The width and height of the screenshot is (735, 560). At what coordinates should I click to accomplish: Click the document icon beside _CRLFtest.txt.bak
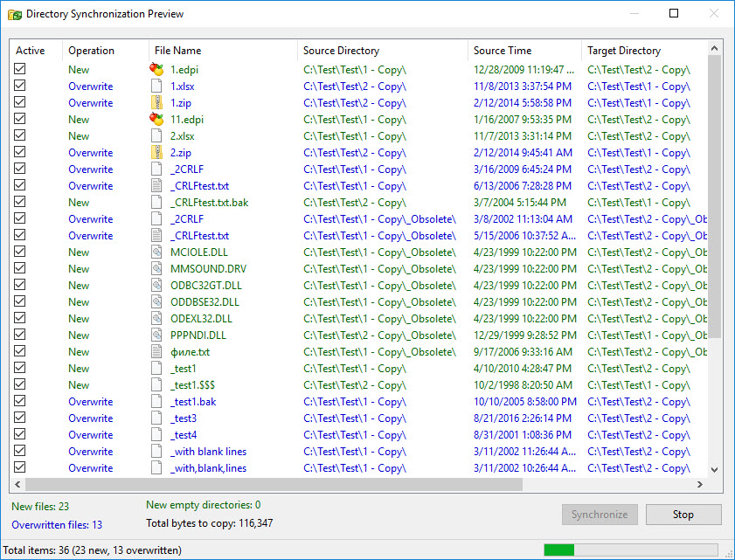click(156, 202)
